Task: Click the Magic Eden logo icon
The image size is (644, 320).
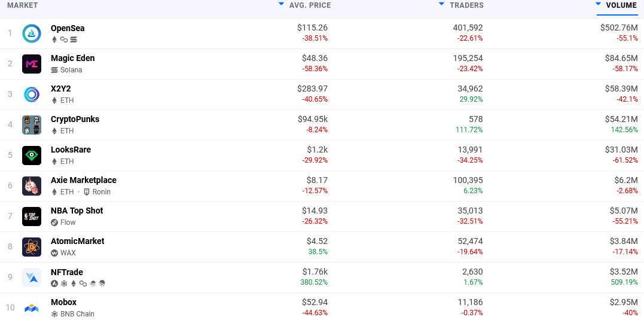Action: tap(32, 64)
